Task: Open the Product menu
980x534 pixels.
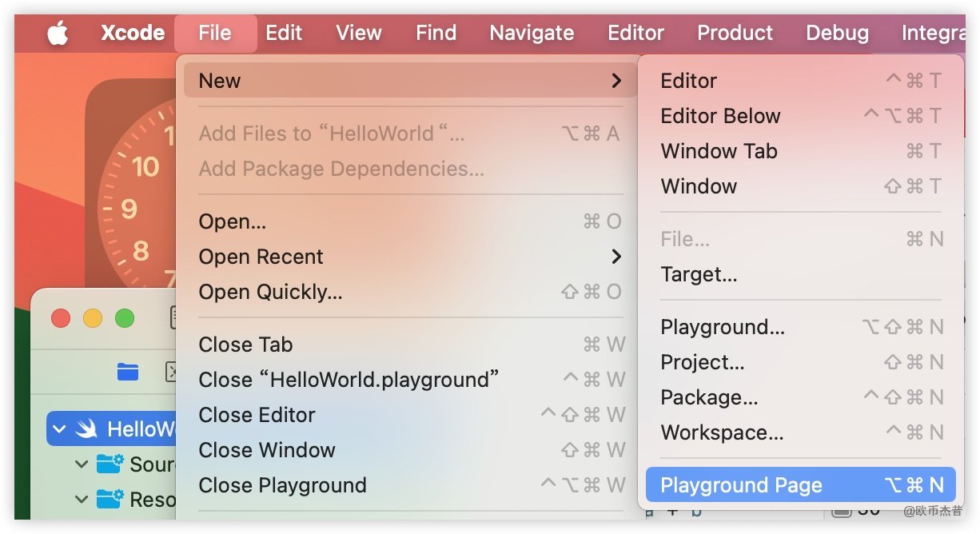Action: tap(735, 33)
